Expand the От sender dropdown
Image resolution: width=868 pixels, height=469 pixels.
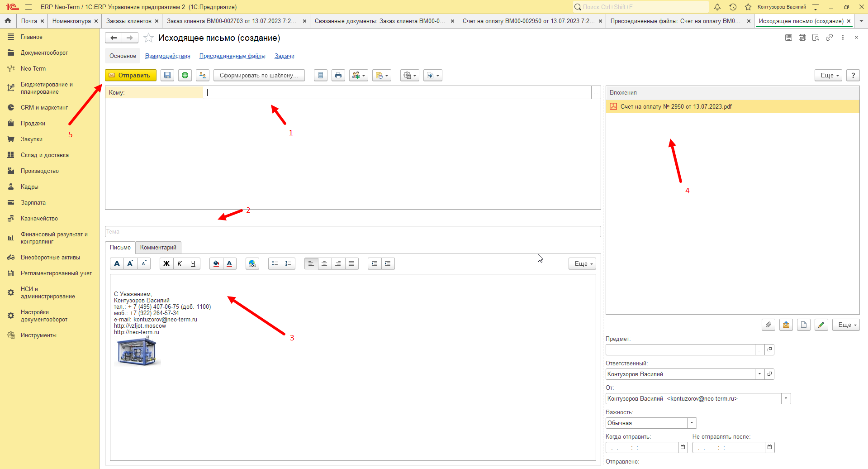point(786,398)
